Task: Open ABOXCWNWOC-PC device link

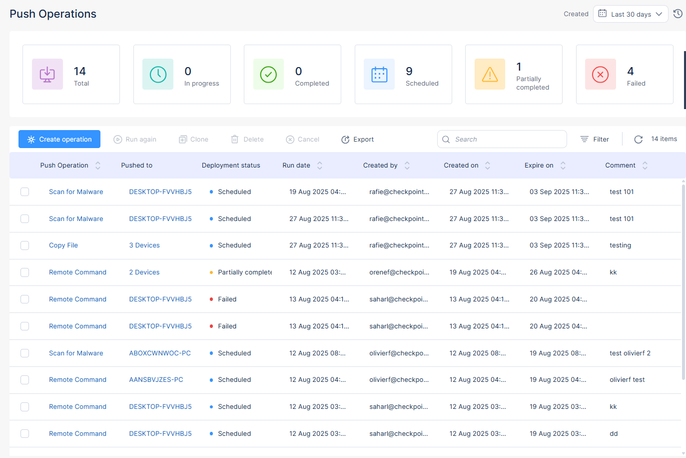Action: 160,353
